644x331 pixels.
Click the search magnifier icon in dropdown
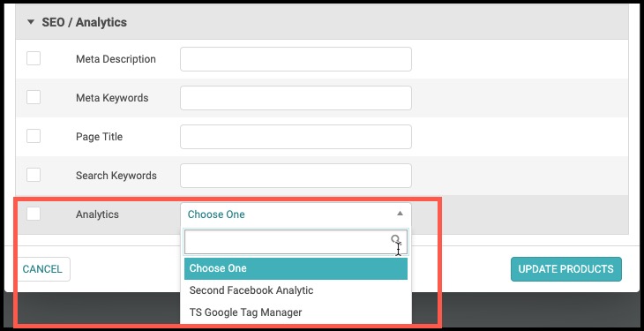pyautogui.click(x=395, y=239)
